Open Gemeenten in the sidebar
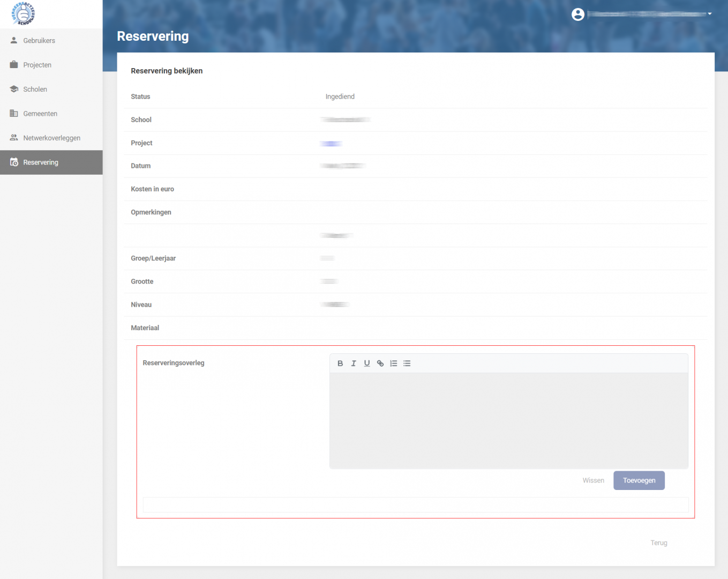This screenshot has width=728, height=579. 51,114
